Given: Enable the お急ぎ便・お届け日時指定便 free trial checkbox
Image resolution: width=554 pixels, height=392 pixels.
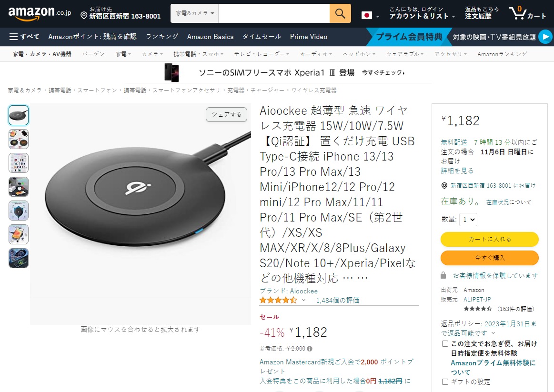Looking at the screenshot, I should [x=445, y=343].
